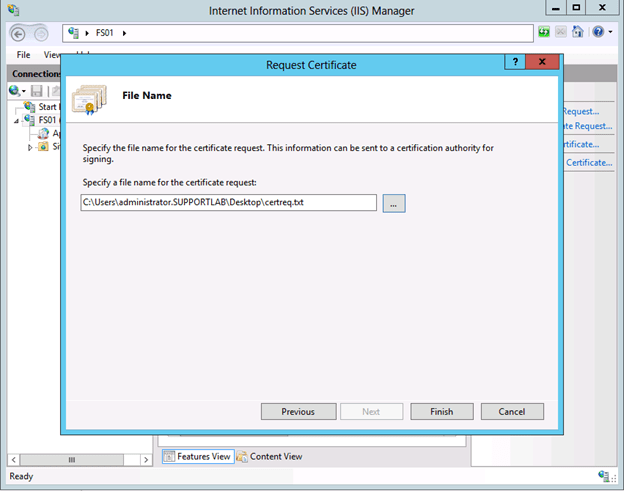Expand the Sites tree node
This screenshot has width=624, height=491.
(x=30, y=148)
